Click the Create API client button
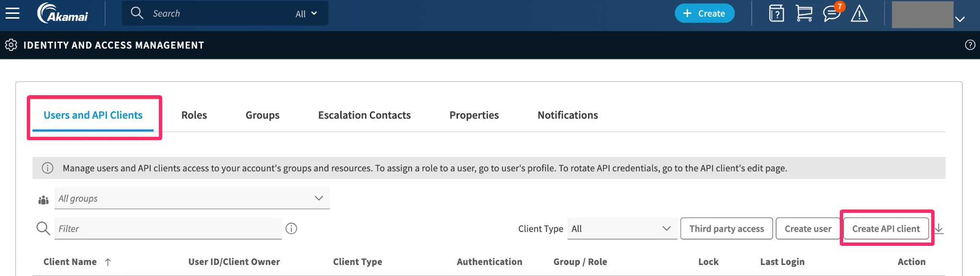Screen dimensions: 980x276 coord(886,229)
